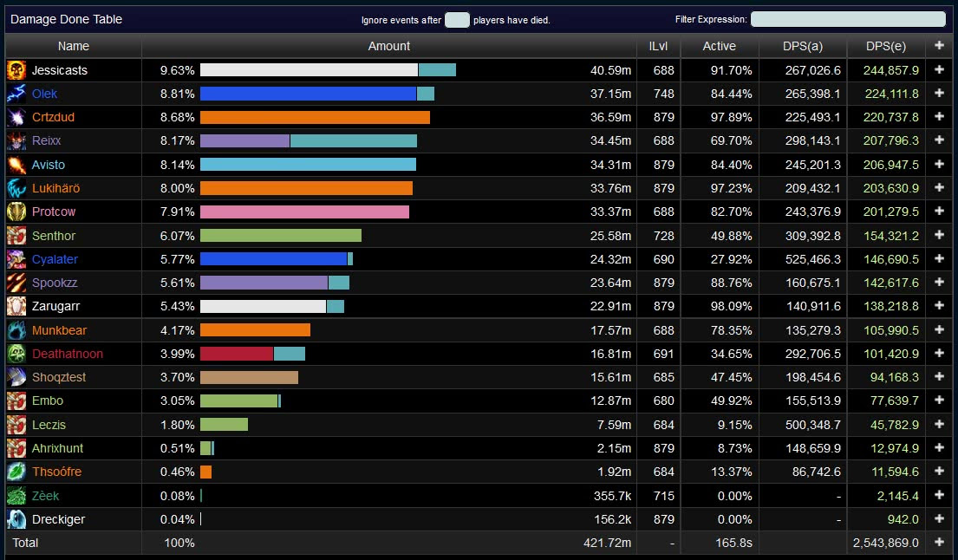Expand Munkbear's row plus button
The height and width of the screenshot is (560, 958).
[939, 329]
